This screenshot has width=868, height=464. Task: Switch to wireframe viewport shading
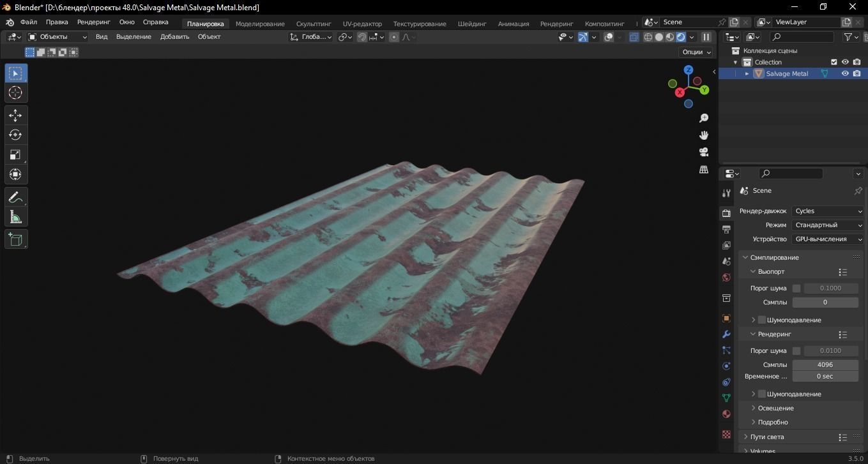tap(648, 37)
